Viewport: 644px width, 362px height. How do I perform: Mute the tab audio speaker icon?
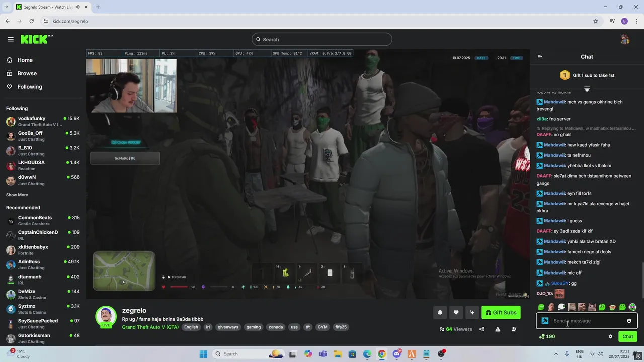coord(77,7)
